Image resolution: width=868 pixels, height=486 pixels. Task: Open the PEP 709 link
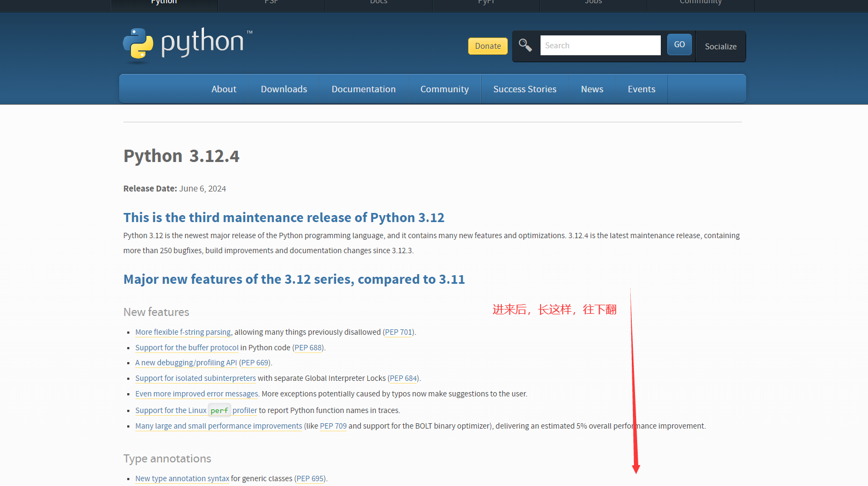tap(333, 426)
